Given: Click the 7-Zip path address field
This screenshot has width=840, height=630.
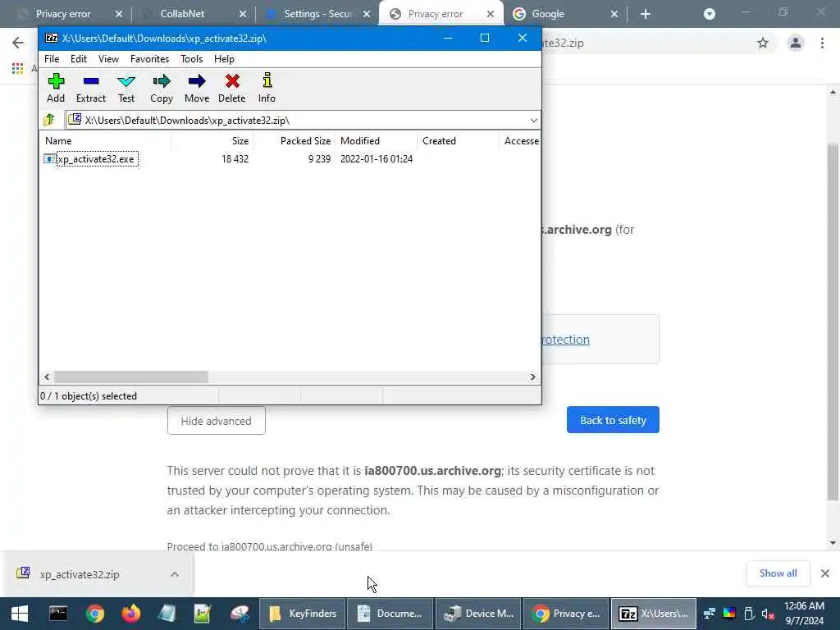Looking at the screenshot, I should (303, 120).
